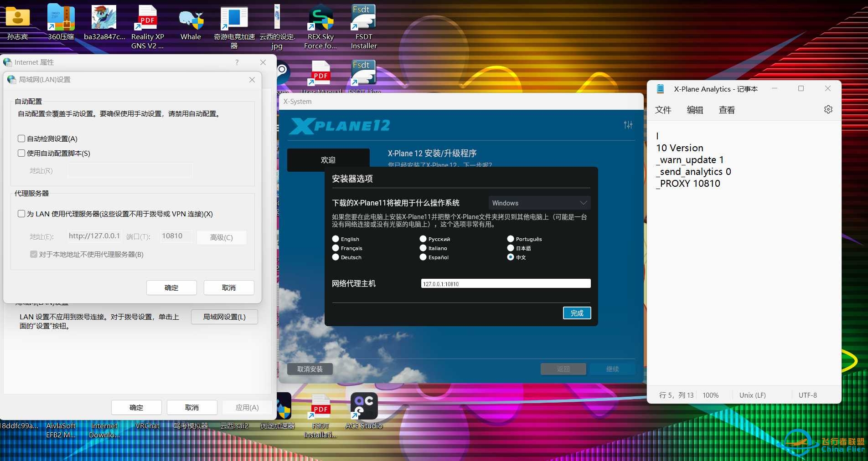The width and height of the screenshot is (868, 461).
Task: Click proxy 地址(E) field showing http://127.0.0.1
Action: point(95,236)
